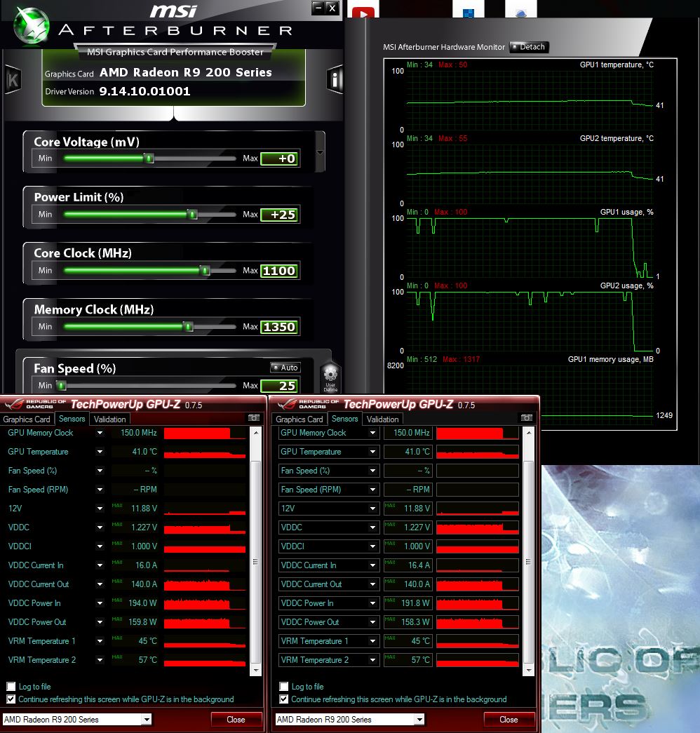Uncheck Continue refreshing in right GPU-Z
700x733 pixels.
point(284,699)
